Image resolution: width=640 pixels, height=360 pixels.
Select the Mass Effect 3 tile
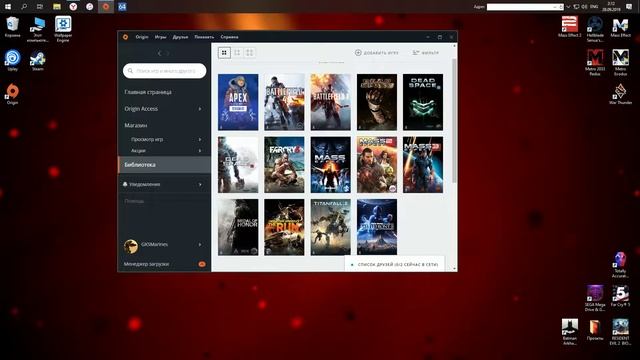point(423,165)
